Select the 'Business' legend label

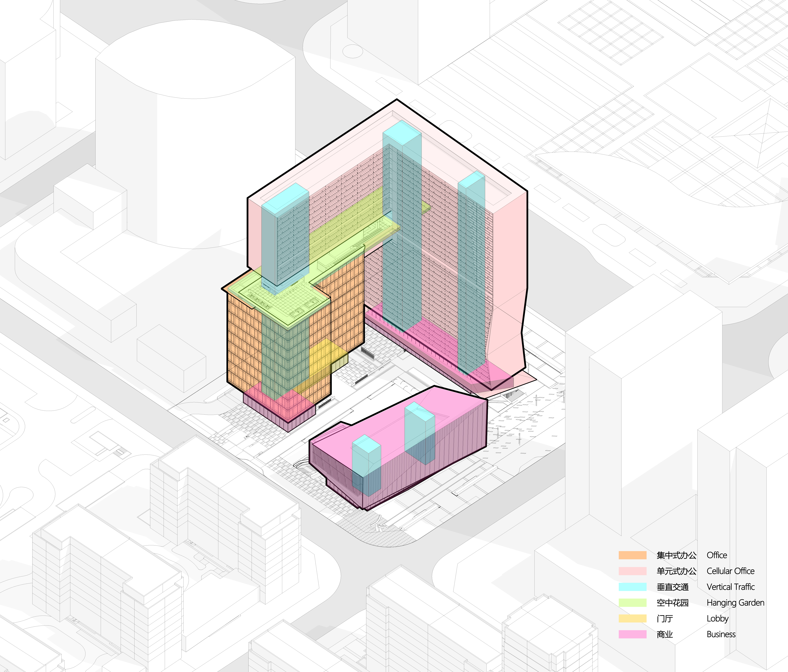pyautogui.click(x=721, y=634)
